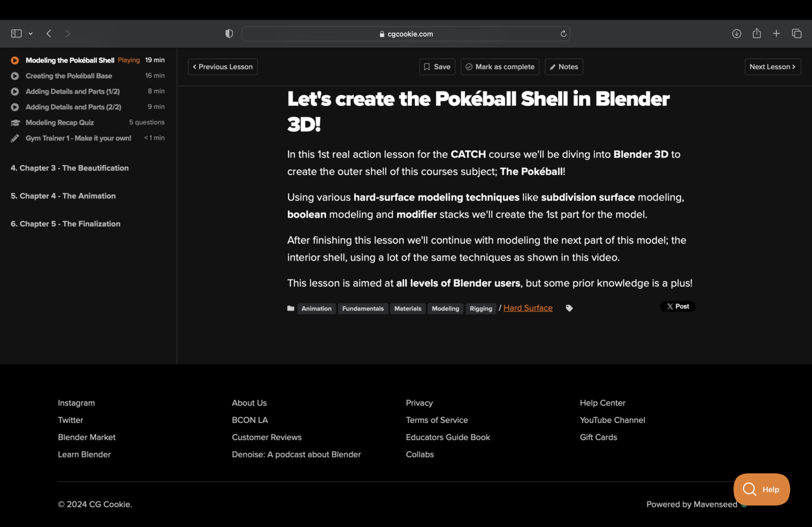Expand Chapter 4 - The Animation
812x527 pixels.
coord(63,196)
